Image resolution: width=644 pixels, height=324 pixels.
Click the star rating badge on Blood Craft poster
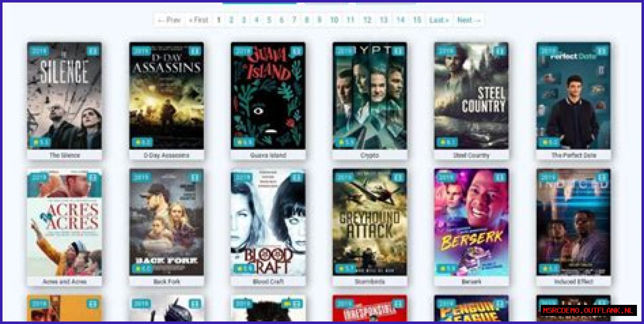(244, 269)
